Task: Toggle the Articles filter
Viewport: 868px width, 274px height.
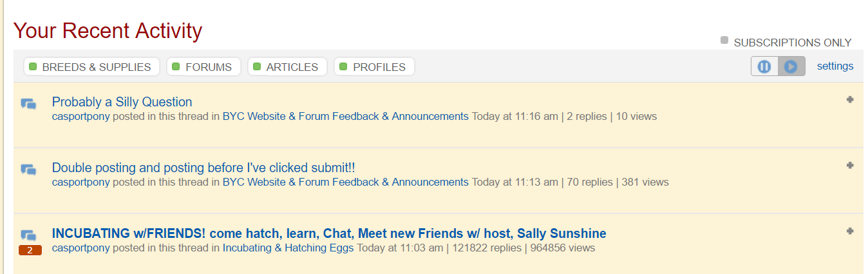Action: click(x=287, y=67)
